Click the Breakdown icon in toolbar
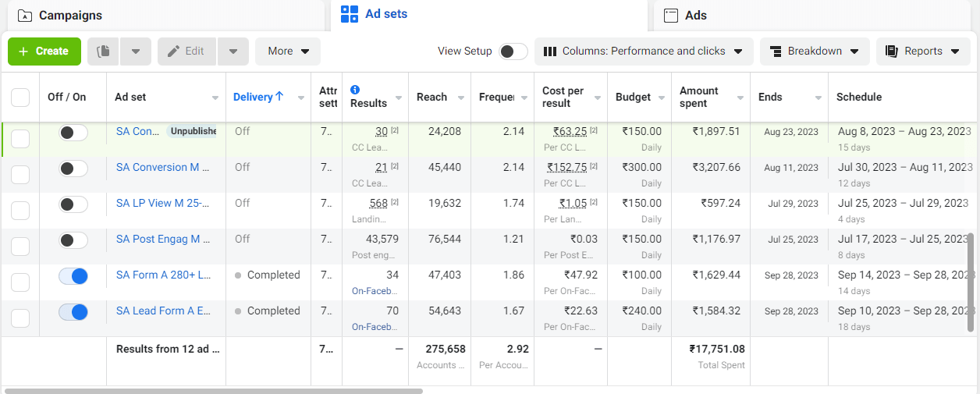Image resolution: width=980 pixels, height=394 pixels. pyautogui.click(x=776, y=51)
